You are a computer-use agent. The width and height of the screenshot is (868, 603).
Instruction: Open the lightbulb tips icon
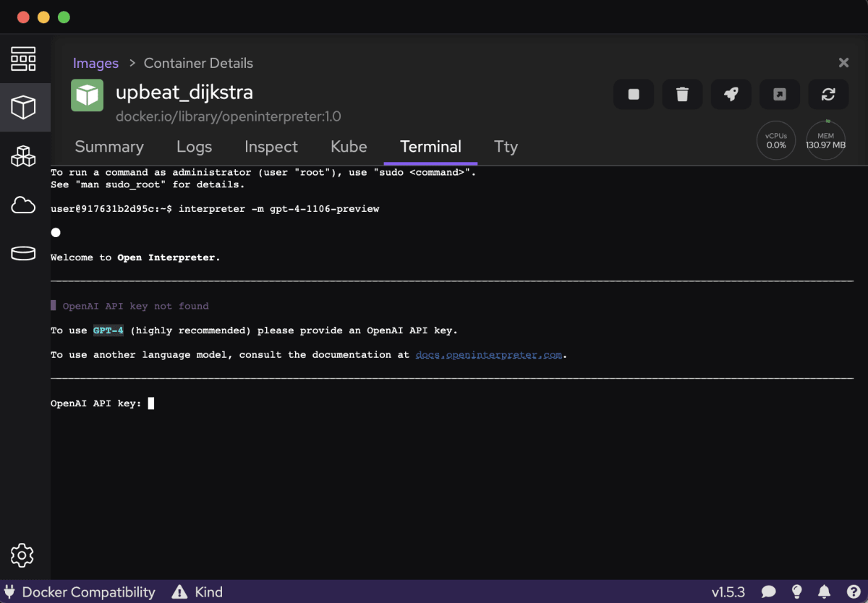(797, 592)
